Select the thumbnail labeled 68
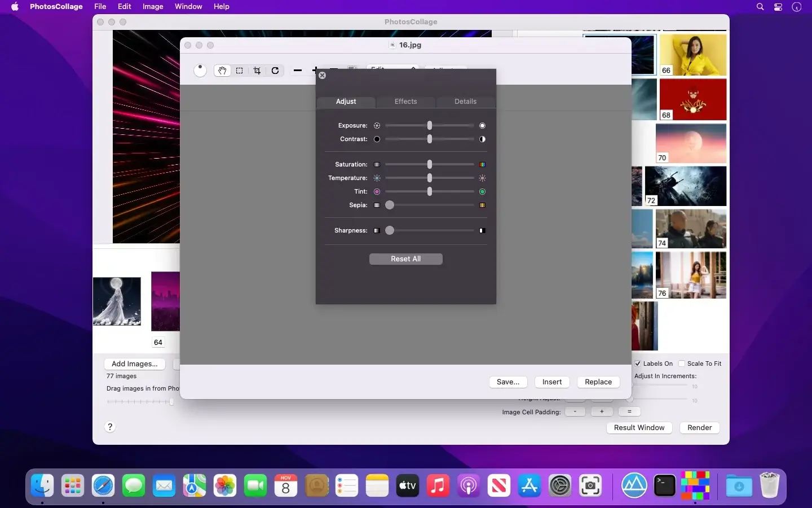 693,99
